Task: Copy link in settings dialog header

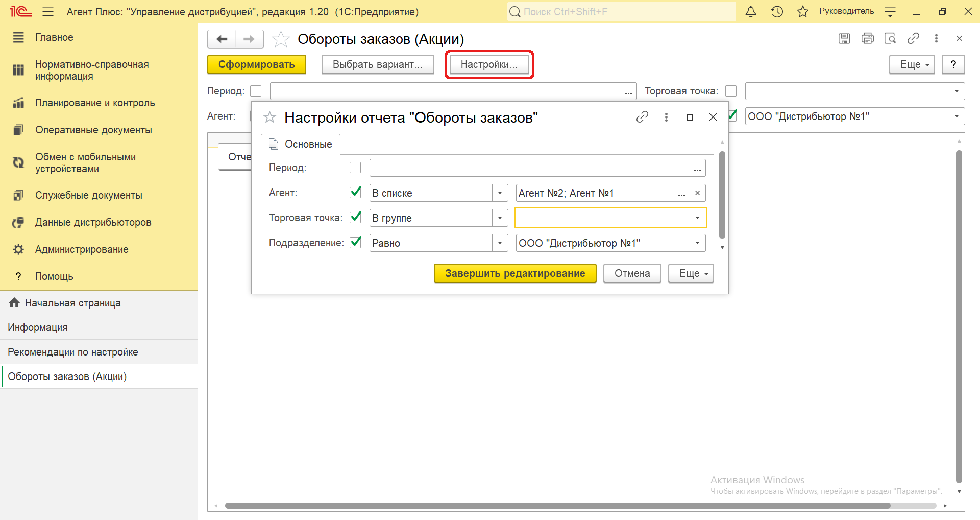Action: 642,117
